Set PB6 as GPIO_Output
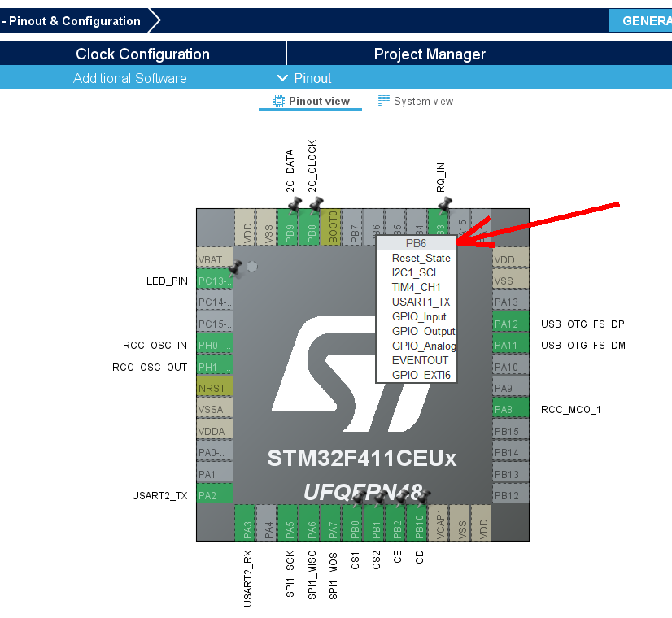The image size is (672, 618). pyautogui.click(x=423, y=331)
